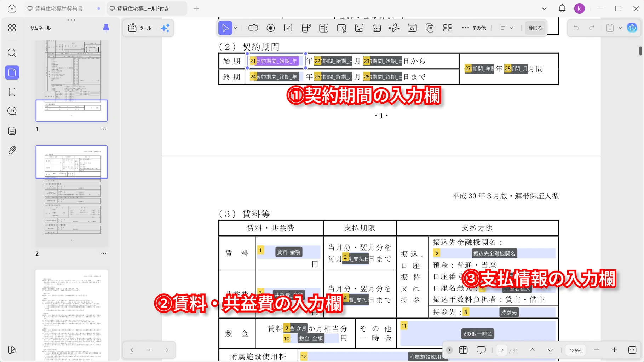Open the bookmarks panel icon
The height and width of the screenshot is (362, 644).
pyautogui.click(x=12, y=92)
